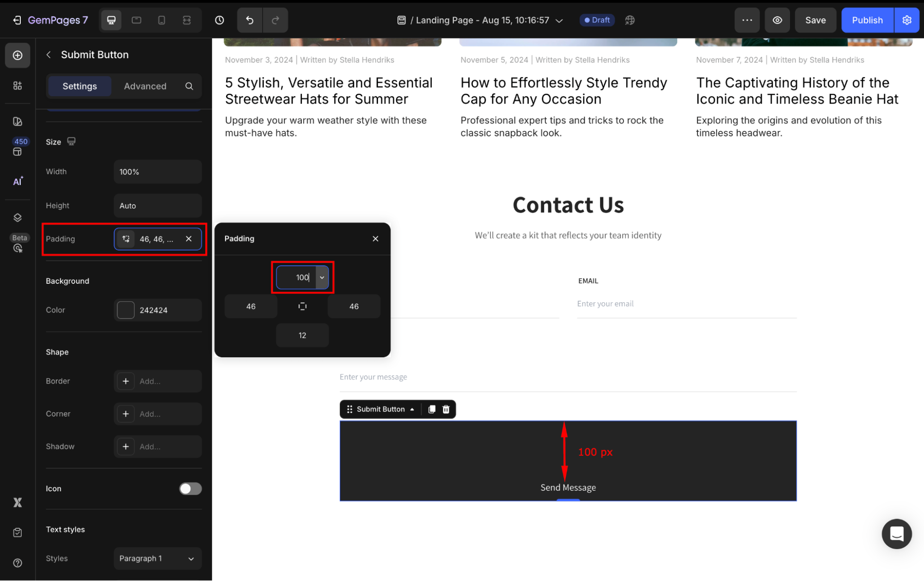
Task: Toggle the Icon switch on
Action: (190, 489)
